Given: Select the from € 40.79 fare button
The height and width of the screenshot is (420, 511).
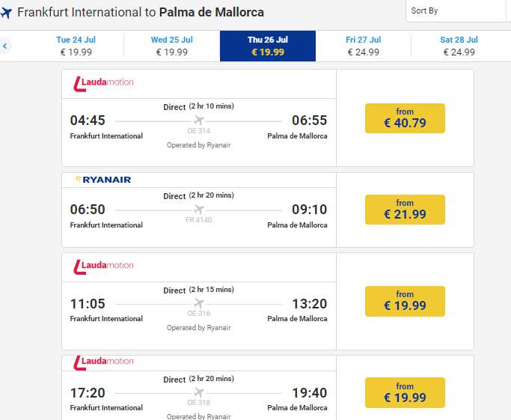Looking at the screenshot, I should click(405, 118).
